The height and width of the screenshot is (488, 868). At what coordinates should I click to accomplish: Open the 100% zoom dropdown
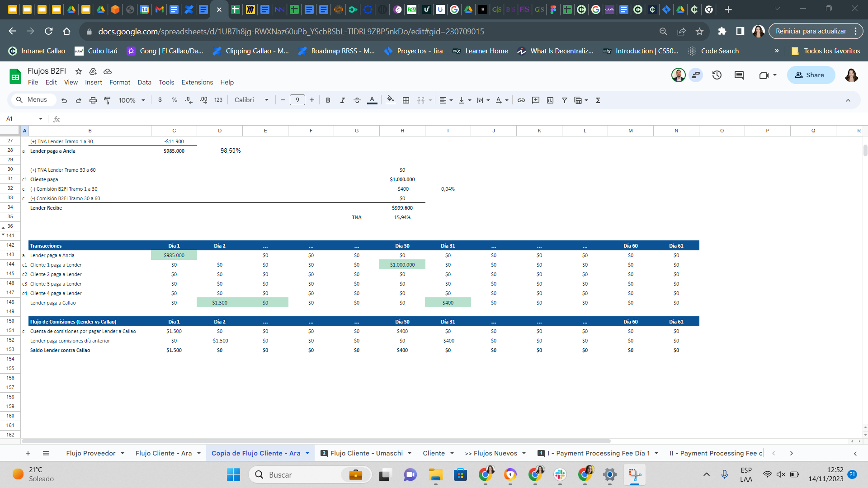132,100
